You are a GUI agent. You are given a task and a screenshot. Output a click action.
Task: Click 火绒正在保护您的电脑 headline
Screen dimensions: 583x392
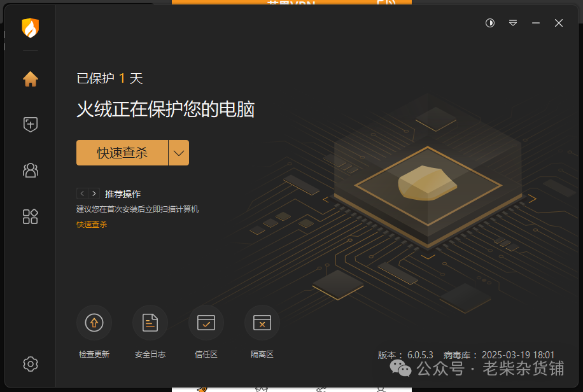click(165, 109)
